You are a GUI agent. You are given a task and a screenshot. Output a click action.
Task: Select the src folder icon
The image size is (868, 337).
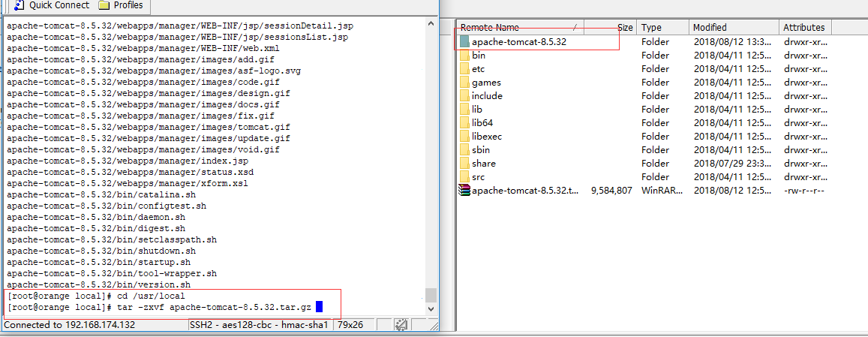[x=464, y=177]
